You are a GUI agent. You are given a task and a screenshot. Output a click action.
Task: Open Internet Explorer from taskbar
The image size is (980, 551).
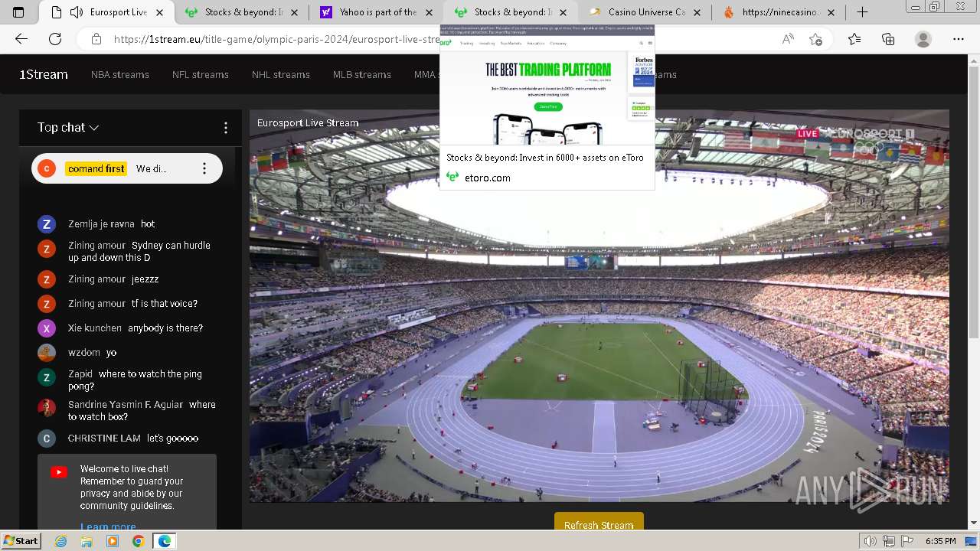[61, 541]
